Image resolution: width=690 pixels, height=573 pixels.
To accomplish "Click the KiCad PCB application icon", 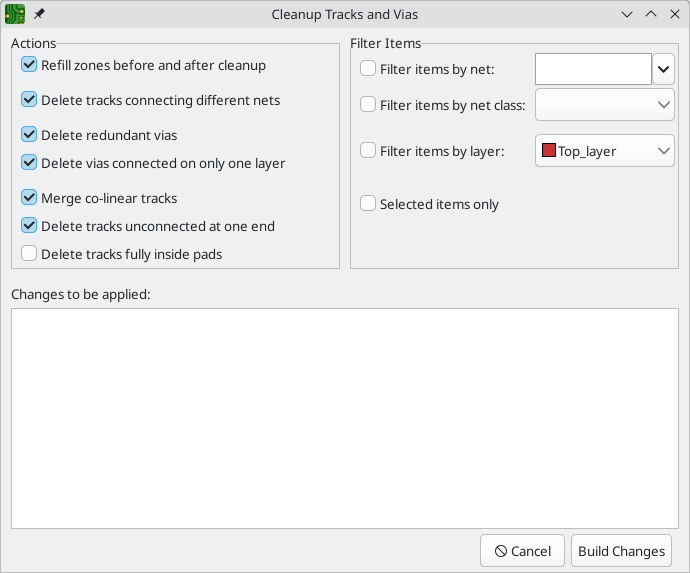I will pos(15,14).
